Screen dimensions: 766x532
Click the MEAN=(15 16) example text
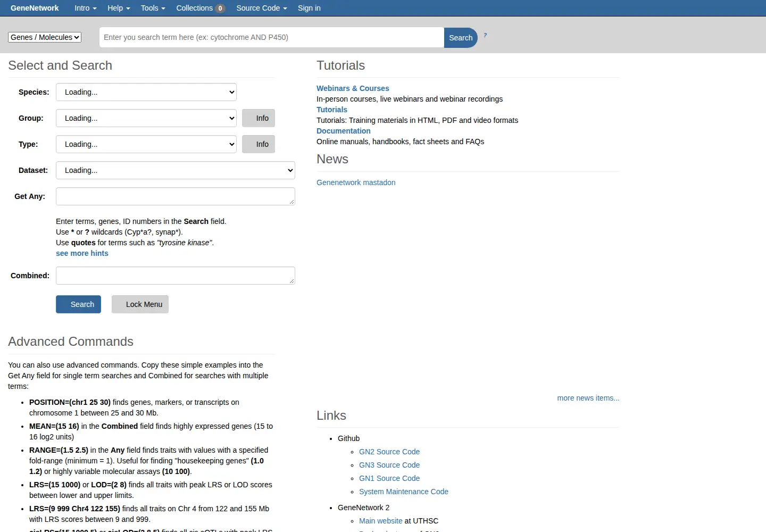point(54,426)
